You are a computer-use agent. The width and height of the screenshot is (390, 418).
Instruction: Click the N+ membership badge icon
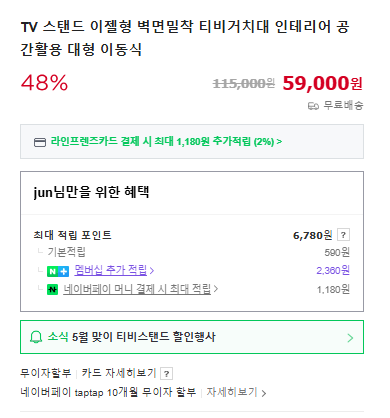pos(58,271)
